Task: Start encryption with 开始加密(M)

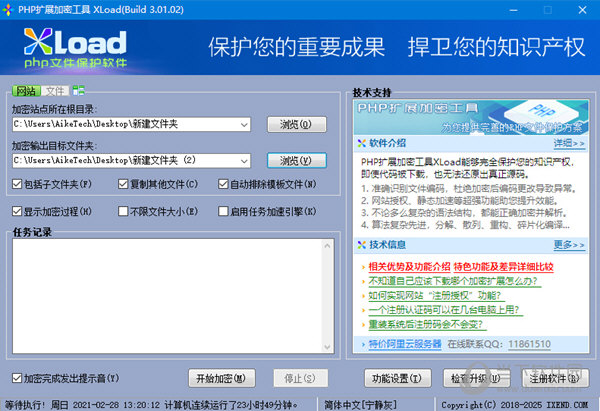Action: (222, 378)
